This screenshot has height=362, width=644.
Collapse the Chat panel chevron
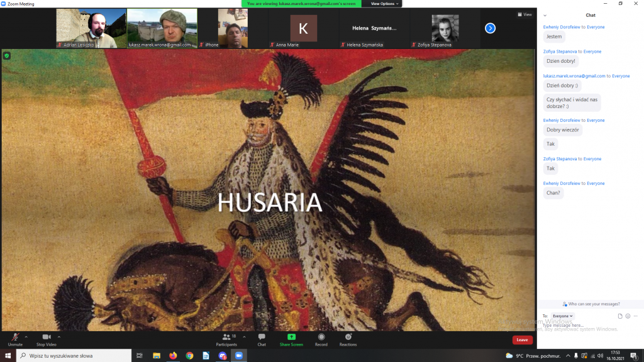click(545, 15)
